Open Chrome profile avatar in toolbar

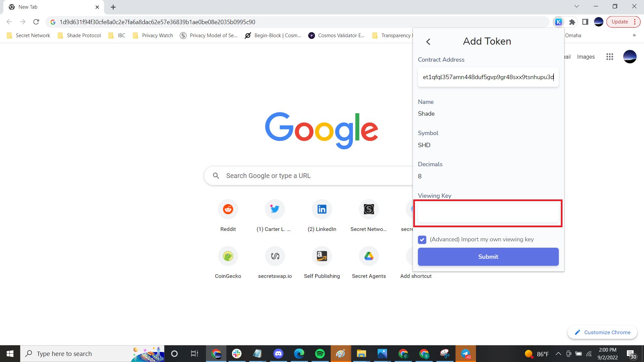(599, 22)
